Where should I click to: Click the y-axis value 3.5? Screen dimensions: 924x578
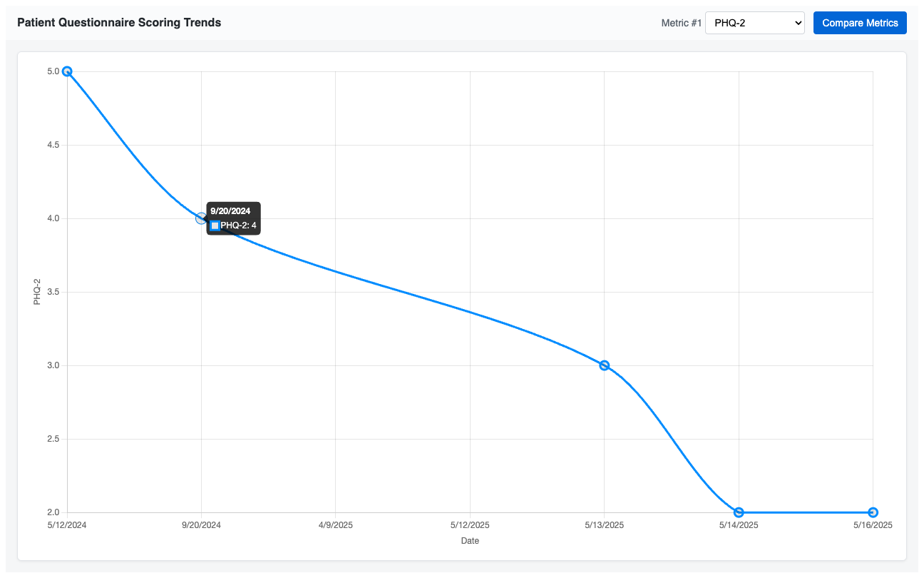click(x=53, y=292)
